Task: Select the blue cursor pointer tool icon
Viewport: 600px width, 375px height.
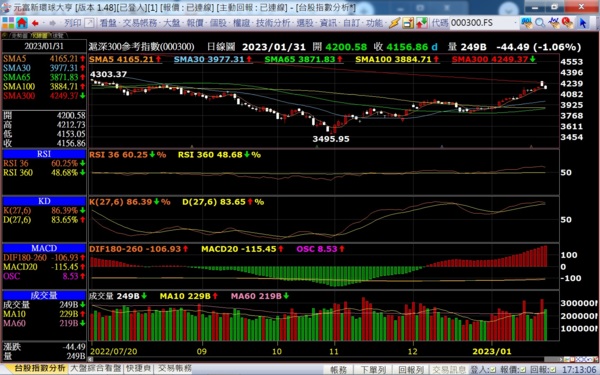Action: click(583, 23)
